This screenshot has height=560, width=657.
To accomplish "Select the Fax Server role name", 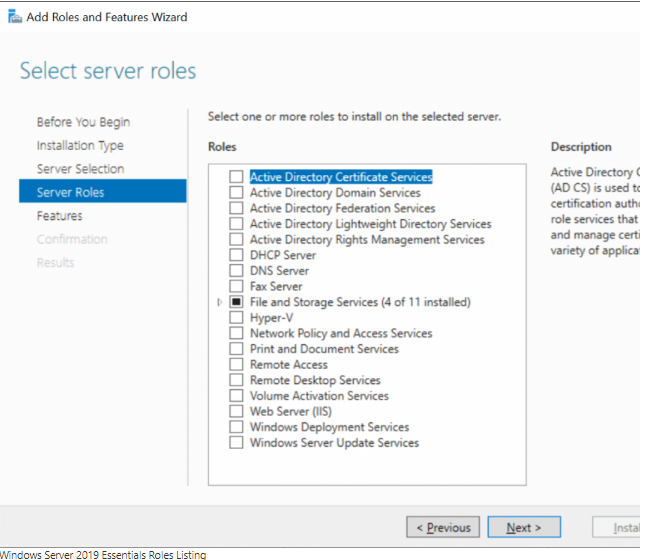I will point(276,286).
